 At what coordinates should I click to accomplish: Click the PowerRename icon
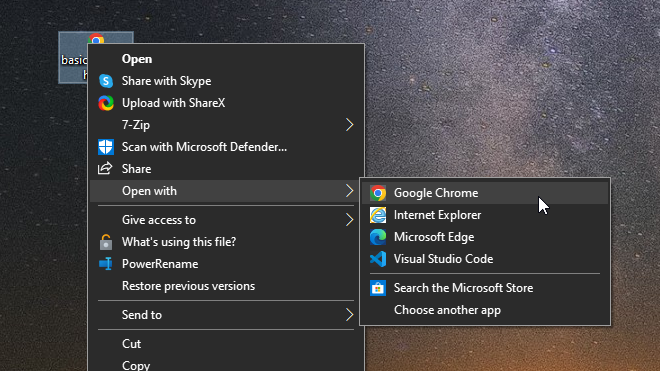(105, 264)
